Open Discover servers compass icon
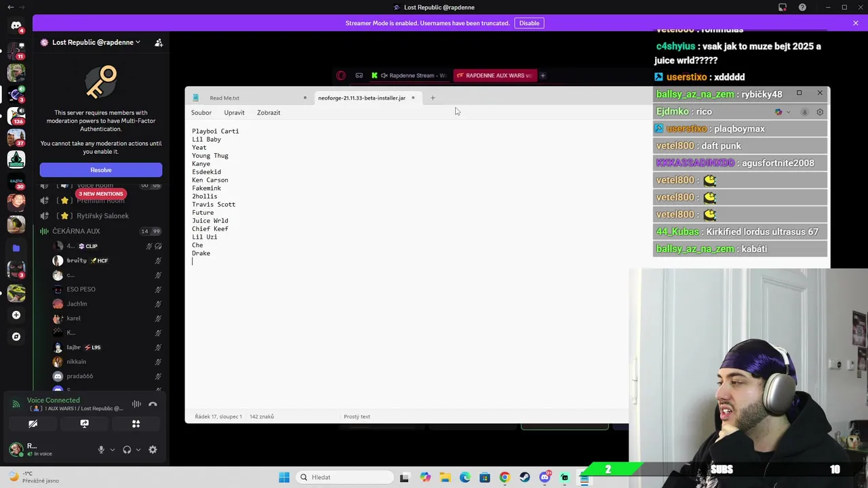Screen dimensions: 868x488 pos(16,336)
